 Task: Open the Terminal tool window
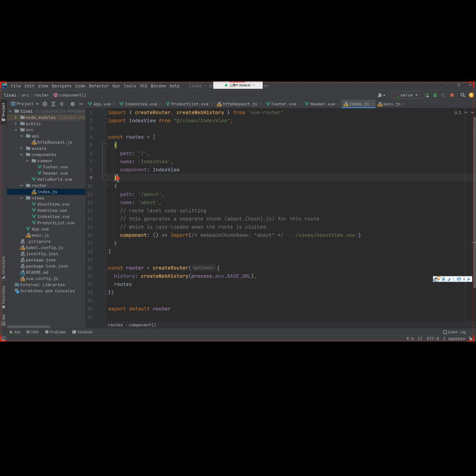click(83, 332)
